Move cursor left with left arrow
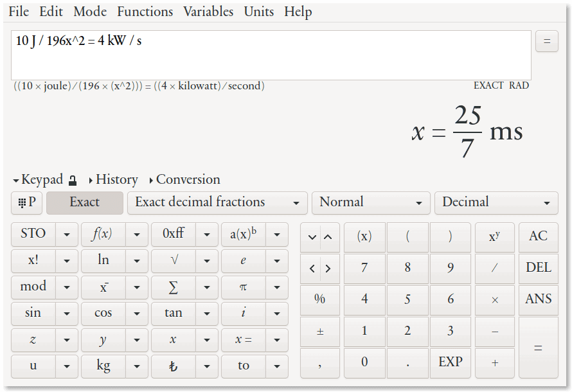Image resolution: width=572 pixels, height=392 pixels. 312,269
